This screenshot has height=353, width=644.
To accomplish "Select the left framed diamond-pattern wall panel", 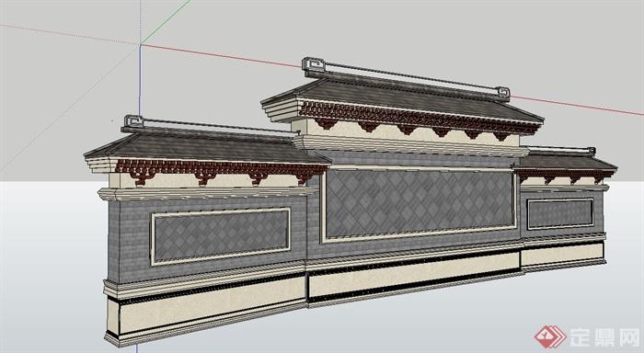I will tap(221, 236).
